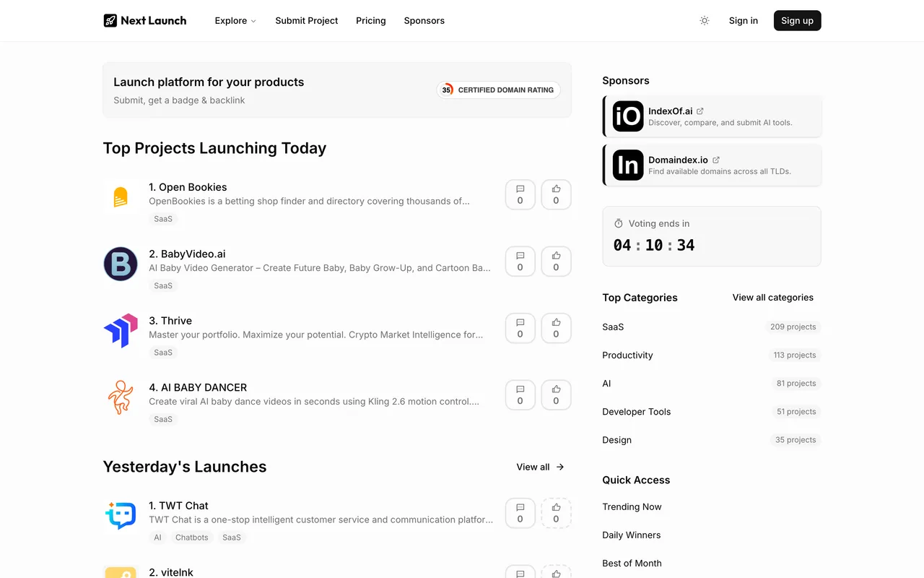Screen dimensions: 924x578
Task: Click external link icon beside Domaindex.io
Action: (x=716, y=160)
